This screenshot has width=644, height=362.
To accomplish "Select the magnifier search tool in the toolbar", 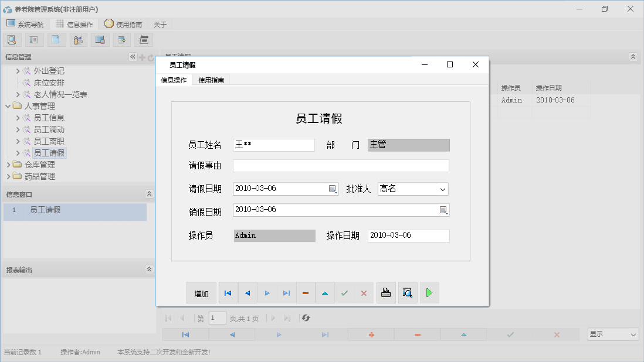I will pyautogui.click(x=12, y=39).
